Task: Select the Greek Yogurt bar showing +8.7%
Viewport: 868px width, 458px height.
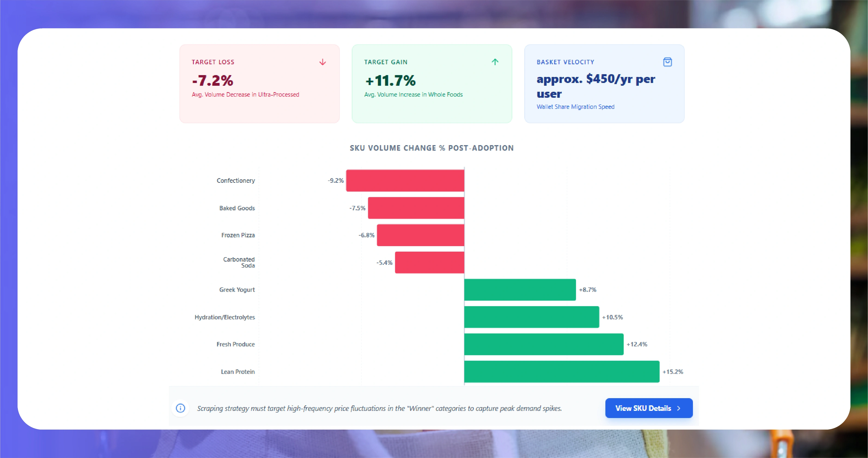Action: [x=519, y=290]
